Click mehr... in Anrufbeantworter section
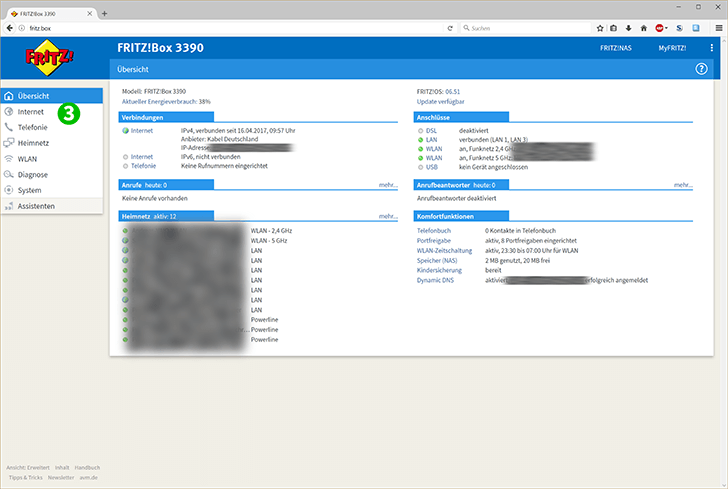The height and width of the screenshot is (489, 728). (683, 185)
